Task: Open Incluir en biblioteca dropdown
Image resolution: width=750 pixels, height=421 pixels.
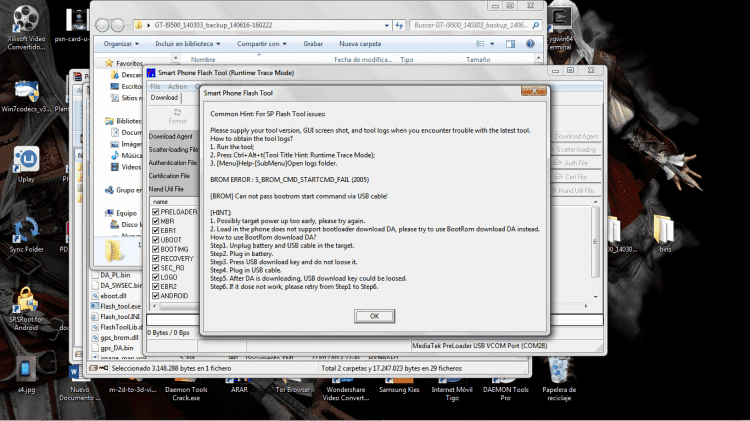Action: [x=188, y=44]
